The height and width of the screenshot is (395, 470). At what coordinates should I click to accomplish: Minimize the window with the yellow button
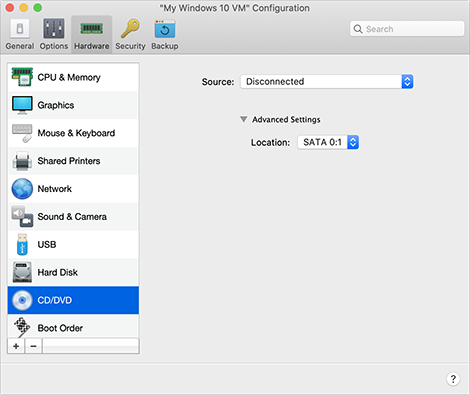click(x=24, y=8)
